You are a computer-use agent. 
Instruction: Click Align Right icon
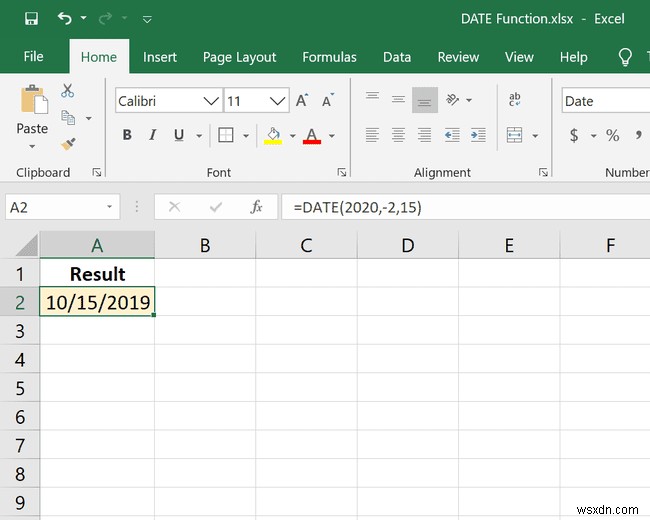tap(424, 135)
